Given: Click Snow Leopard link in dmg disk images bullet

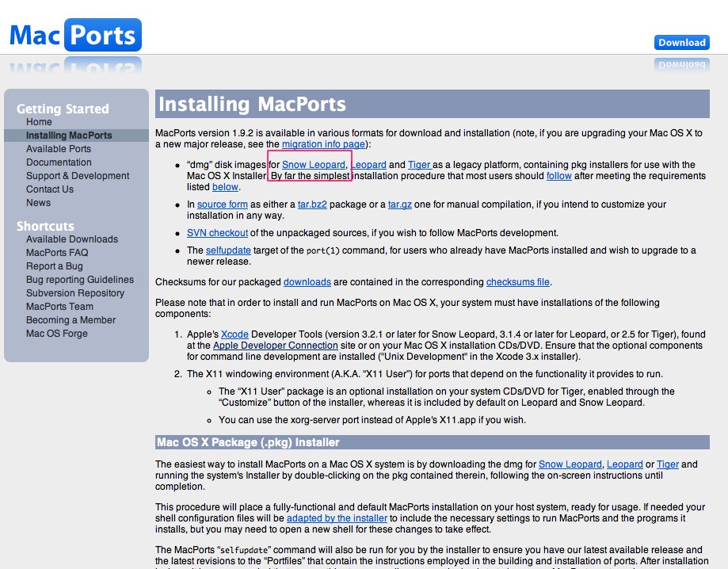Looking at the screenshot, I should point(314,164).
